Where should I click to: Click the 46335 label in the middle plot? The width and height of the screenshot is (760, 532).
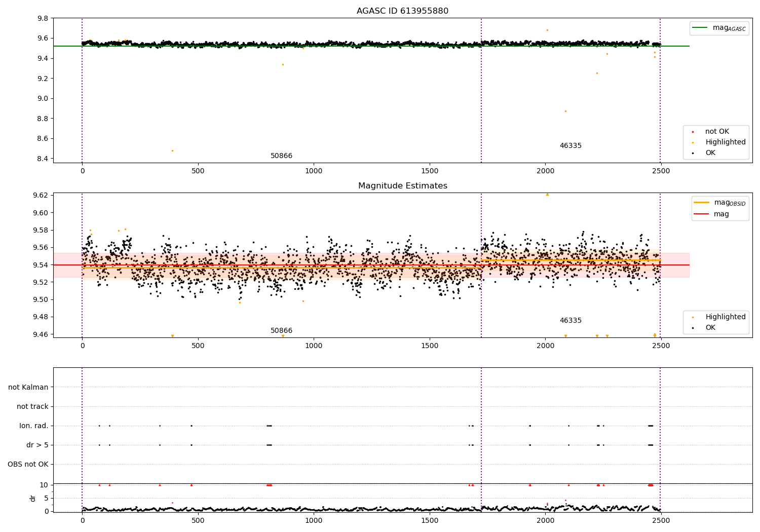571,321
